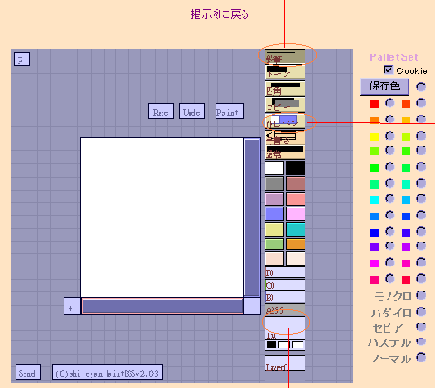Click the A255 alpha value slider
Viewport: 435px width, 388px height.
tap(285, 310)
